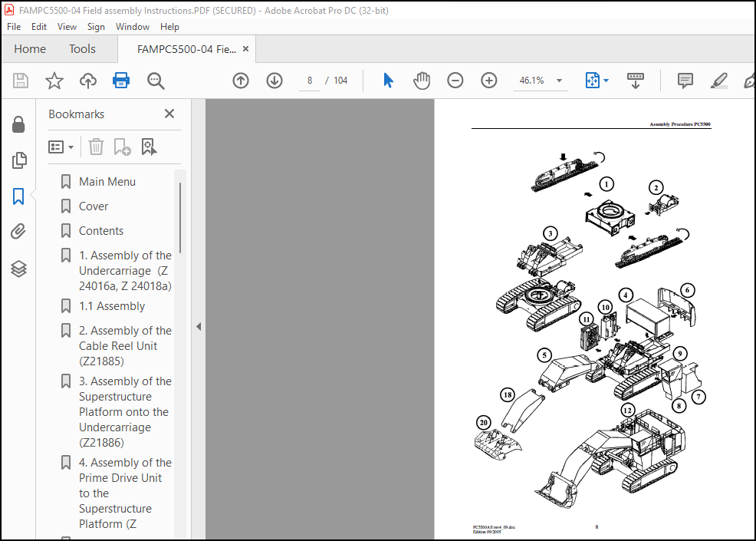Open the bookmark options menu

[x=61, y=147]
